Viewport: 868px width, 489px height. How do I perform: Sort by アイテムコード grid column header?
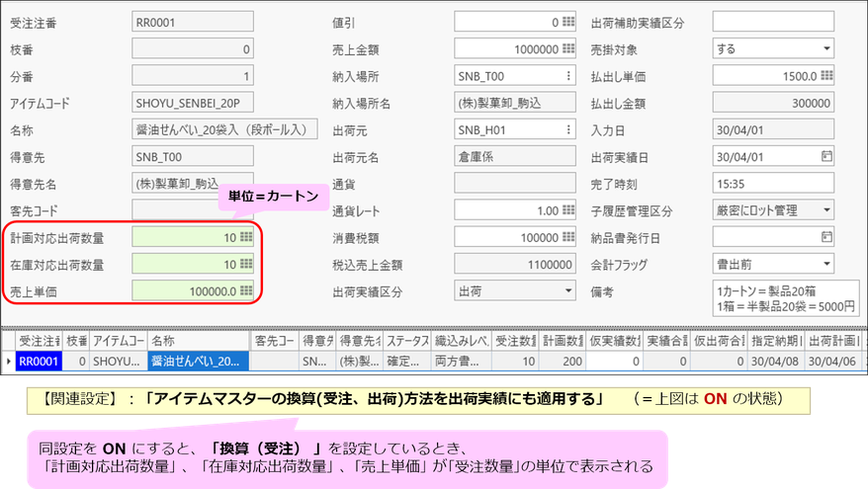click(119, 341)
